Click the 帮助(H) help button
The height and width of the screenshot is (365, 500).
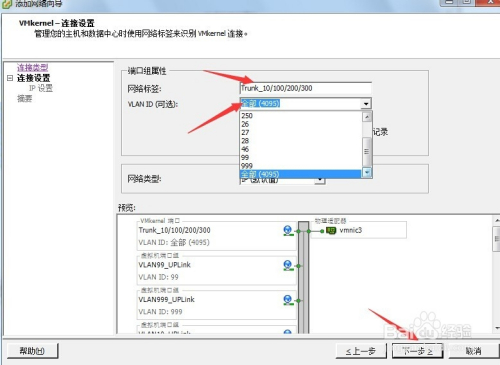[32, 351]
